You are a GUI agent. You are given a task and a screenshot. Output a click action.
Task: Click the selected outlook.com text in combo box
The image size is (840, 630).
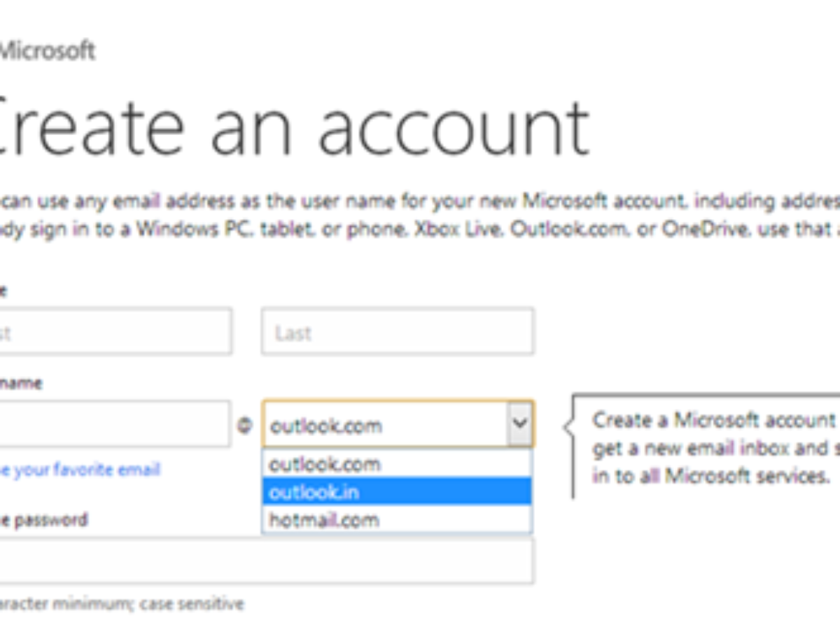click(x=326, y=426)
